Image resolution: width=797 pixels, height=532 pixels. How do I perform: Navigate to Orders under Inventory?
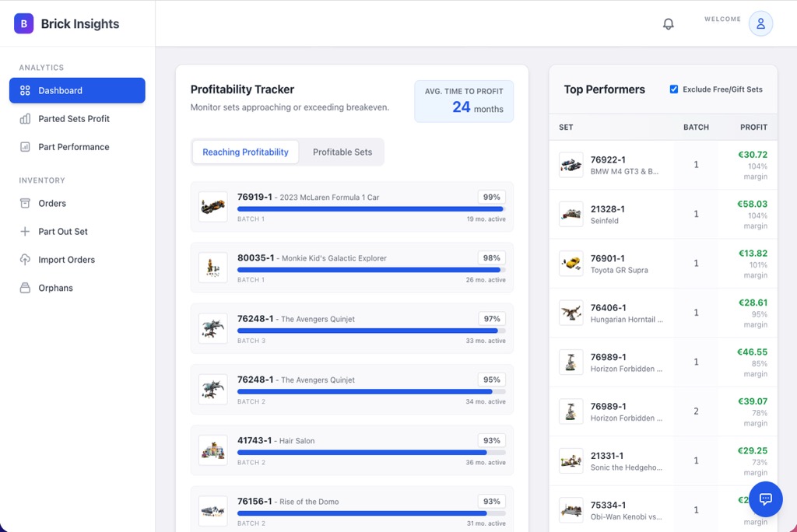pyautogui.click(x=77, y=203)
